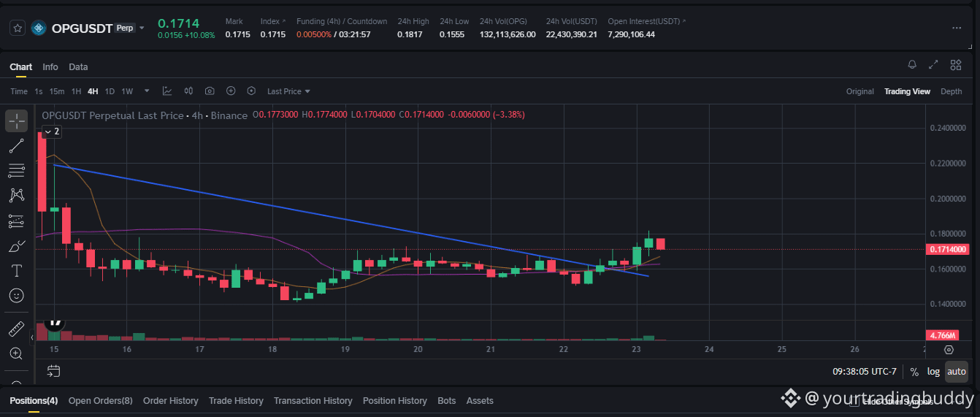Image resolution: width=980 pixels, height=417 pixels.
Task: Open multi-chart layout grid icon
Action: [955, 65]
